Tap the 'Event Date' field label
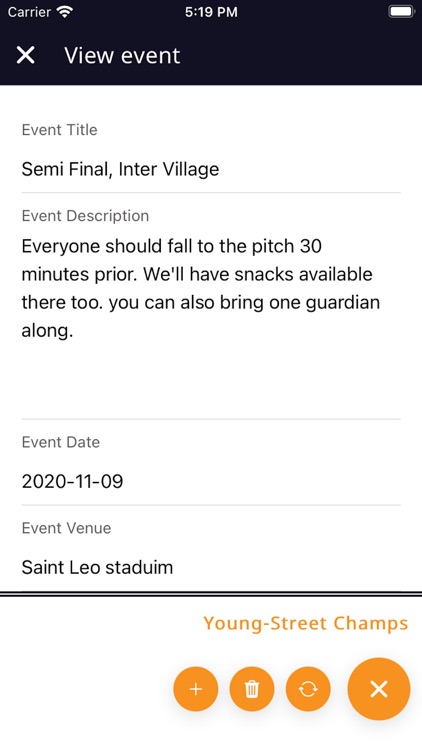This screenshot has width=422, height=750. [x=61, y=442]
